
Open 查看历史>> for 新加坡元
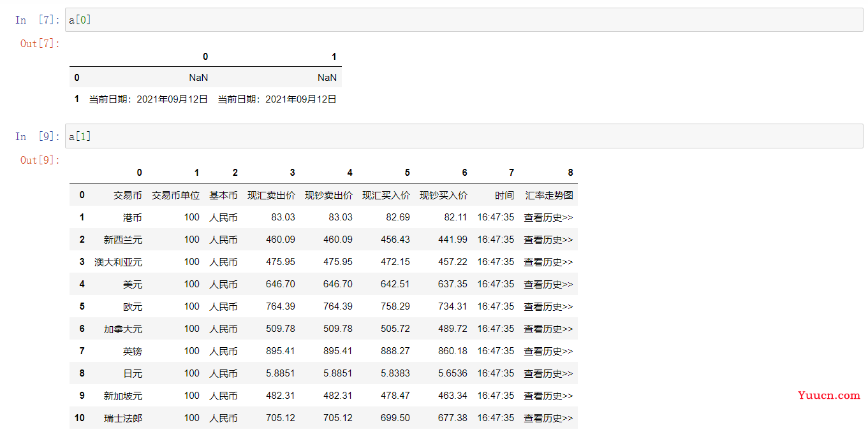coord(548,396)
